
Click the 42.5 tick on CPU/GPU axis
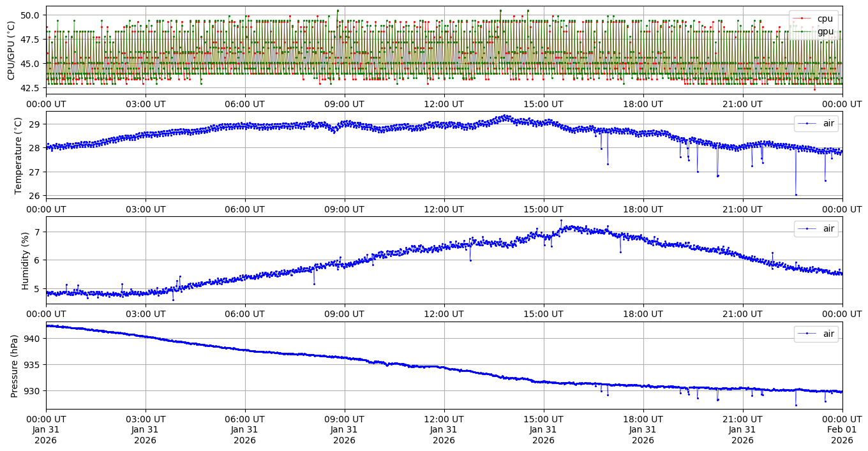30,87
